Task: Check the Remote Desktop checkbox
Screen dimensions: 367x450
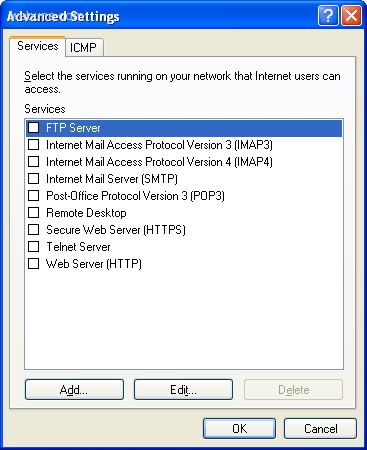Action: [34, 213]
